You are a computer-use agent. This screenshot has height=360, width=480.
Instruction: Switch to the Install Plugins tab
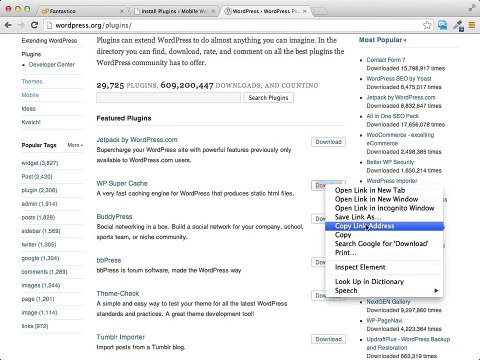pos(175,11)
